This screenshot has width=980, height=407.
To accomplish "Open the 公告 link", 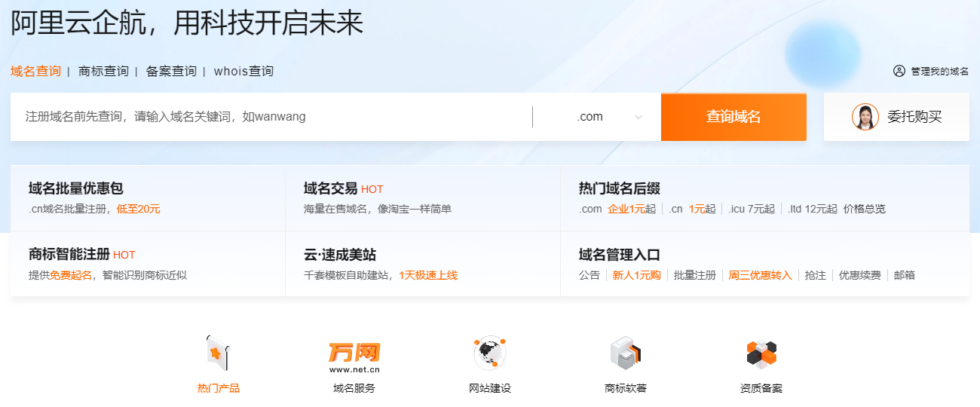I will pyautogui.click(x=590, y=275).
